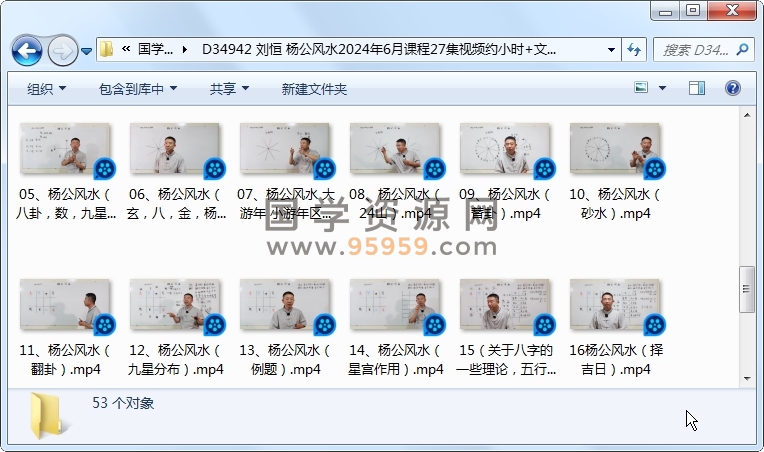Image resolution: width=764 pixels, height=452 pixels.
Task: Click the Back navigation arrow button
Action: click(27, 49)
